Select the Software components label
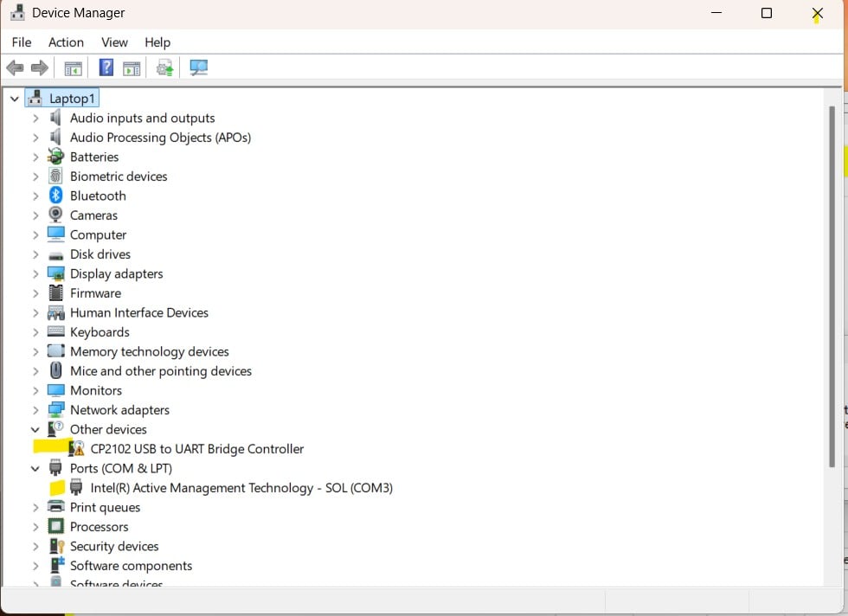This screenshot has height=616, width=848. pyautogui.click(x=131, y=566)
